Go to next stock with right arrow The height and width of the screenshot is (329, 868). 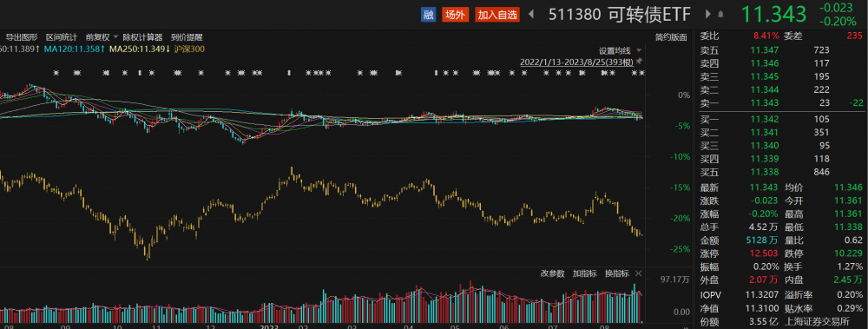tap(708, 15)
